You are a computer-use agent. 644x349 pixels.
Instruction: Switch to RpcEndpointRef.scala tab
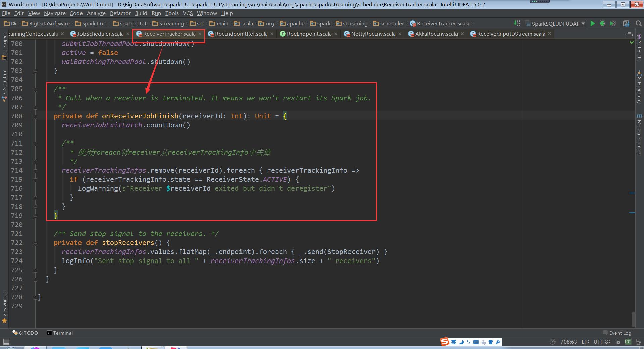(241, 34)
